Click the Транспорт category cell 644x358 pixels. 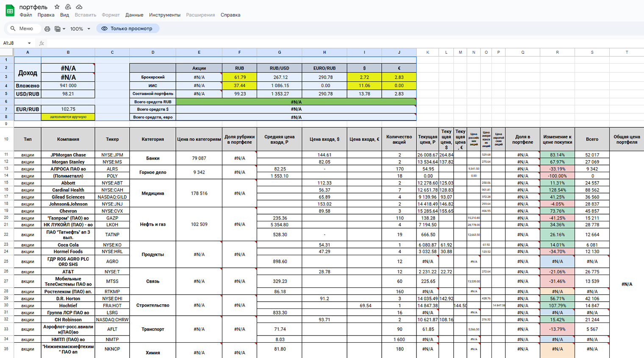tap(153, 329)
